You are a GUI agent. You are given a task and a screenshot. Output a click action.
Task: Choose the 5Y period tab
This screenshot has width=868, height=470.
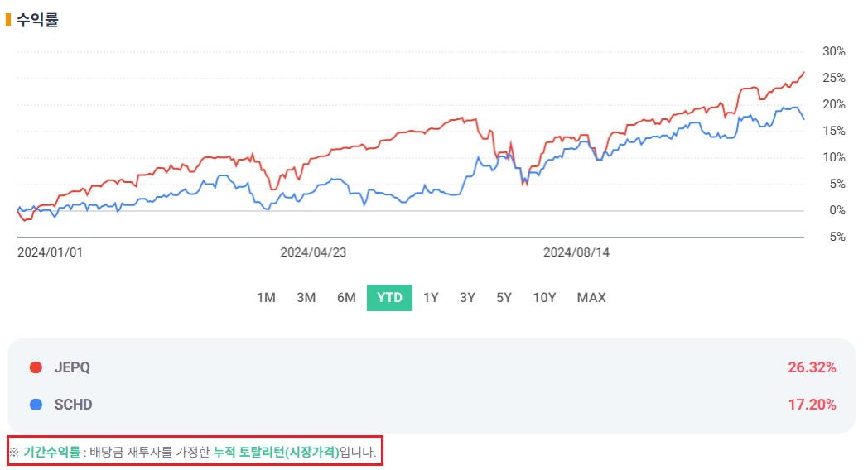(x=504, y=298)
